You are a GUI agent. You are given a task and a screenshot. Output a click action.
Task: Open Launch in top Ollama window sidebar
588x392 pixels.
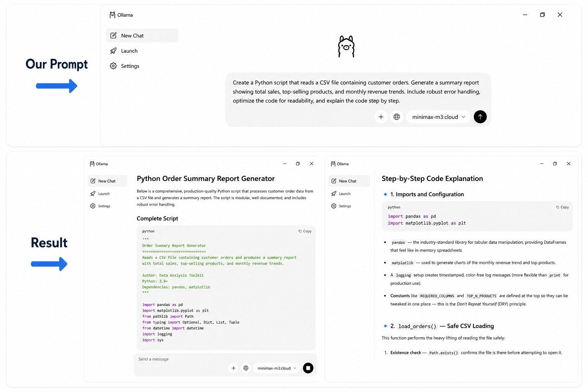[129, 51]
